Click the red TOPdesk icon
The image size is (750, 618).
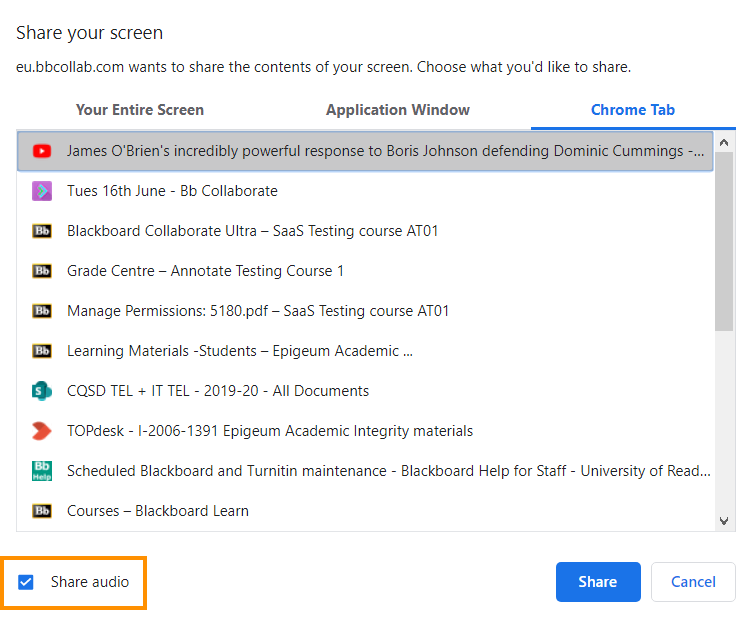coord(42,431)
